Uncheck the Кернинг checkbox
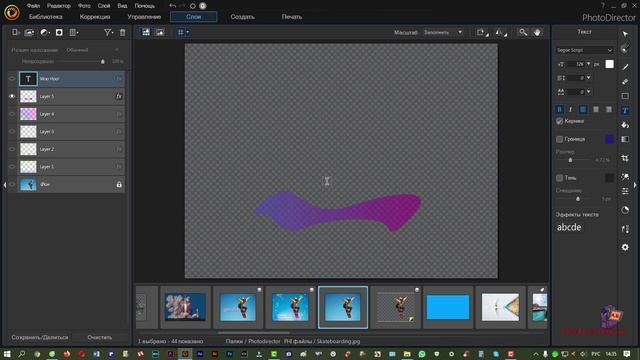 tap(560, 121)
